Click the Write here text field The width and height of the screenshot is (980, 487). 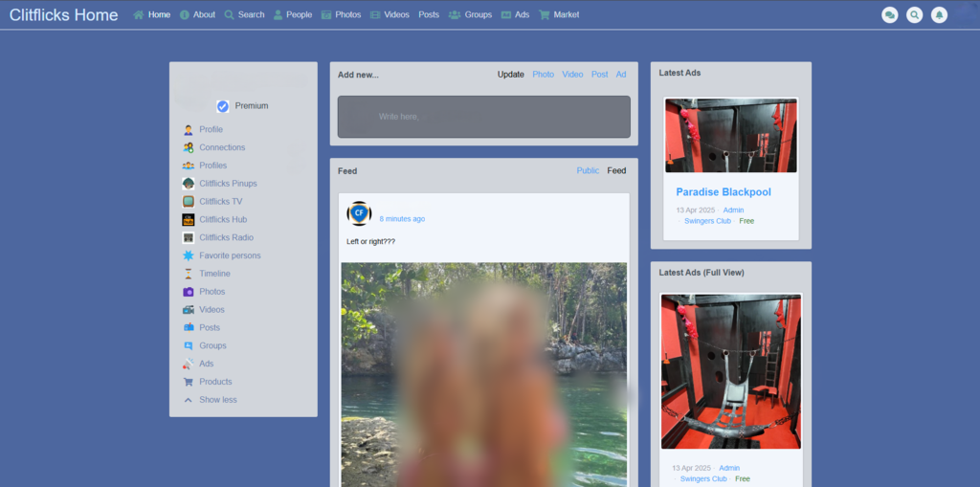pyautogui.click(x=483, y=117)
